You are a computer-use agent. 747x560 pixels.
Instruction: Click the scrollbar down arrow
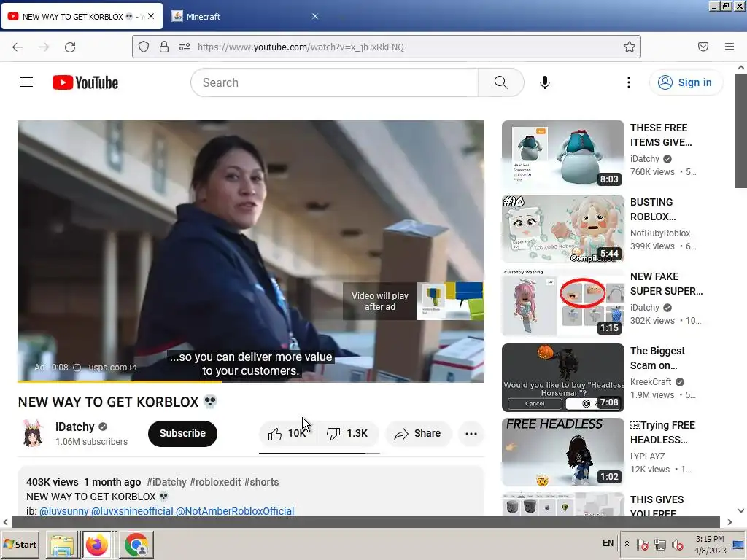pyautogui.click(x=741, y=510)
